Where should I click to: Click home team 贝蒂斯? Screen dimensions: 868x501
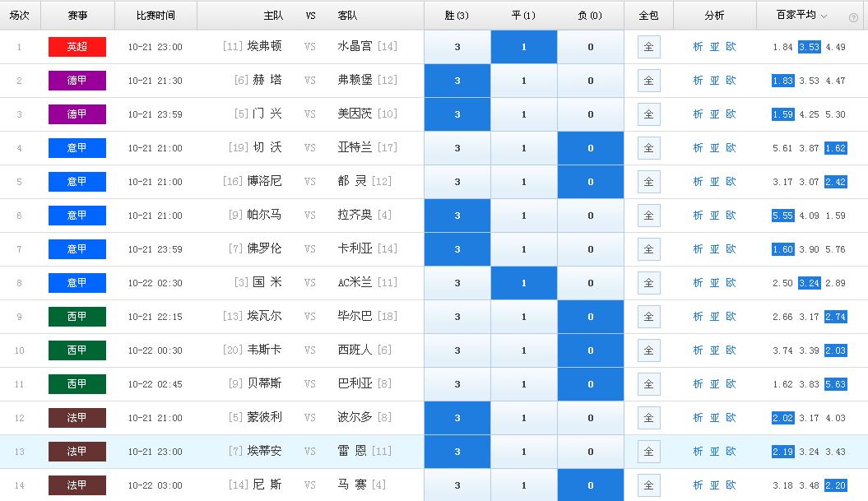click(264, 383)
